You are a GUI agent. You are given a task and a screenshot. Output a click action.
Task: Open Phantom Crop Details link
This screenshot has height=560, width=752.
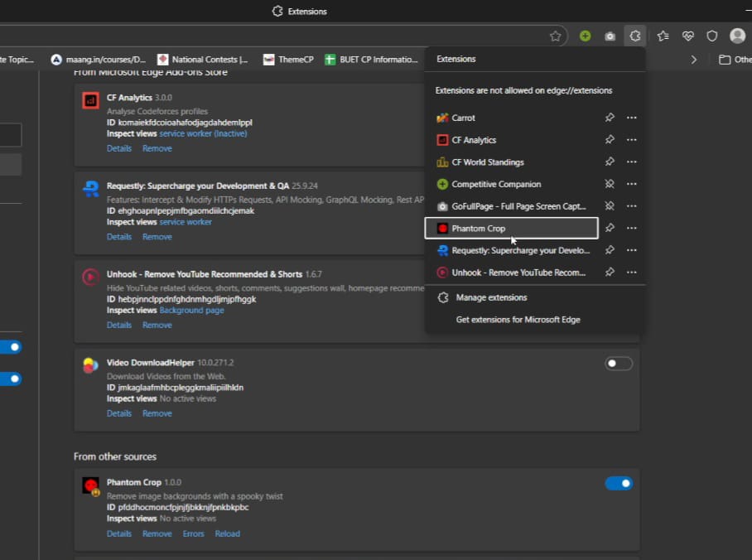119,533
